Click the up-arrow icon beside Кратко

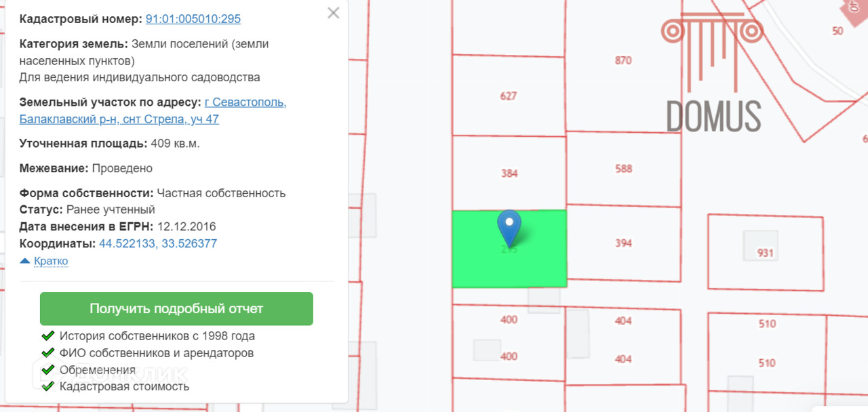tap(25, 261)
